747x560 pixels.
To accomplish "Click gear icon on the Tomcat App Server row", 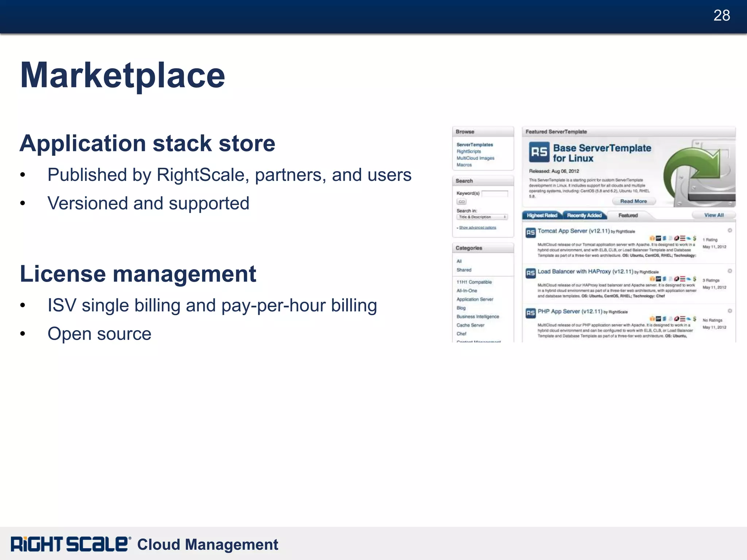I will [730, 230].
